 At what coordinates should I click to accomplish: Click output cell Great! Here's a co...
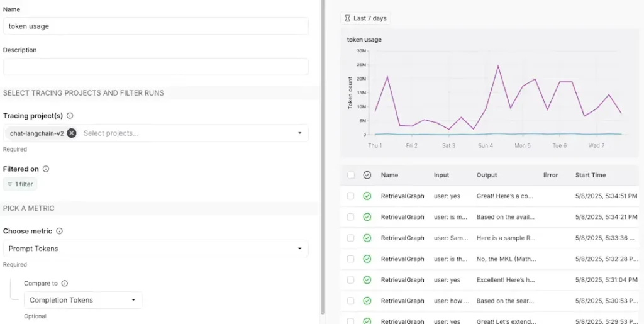(x=505, y=196)
